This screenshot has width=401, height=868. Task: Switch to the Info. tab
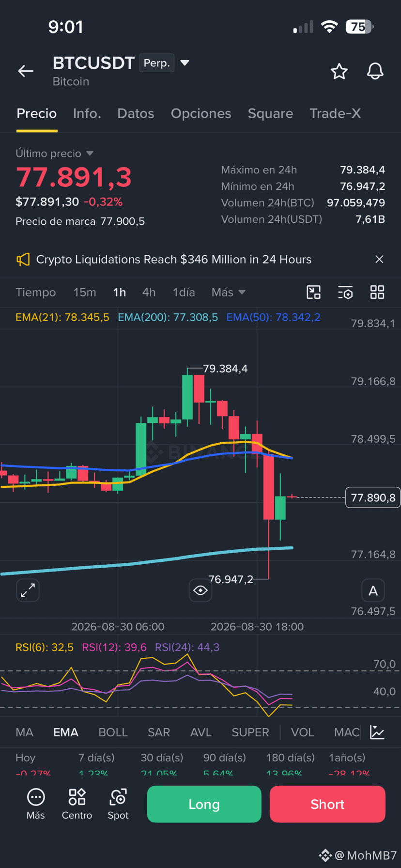pos(87,113)
